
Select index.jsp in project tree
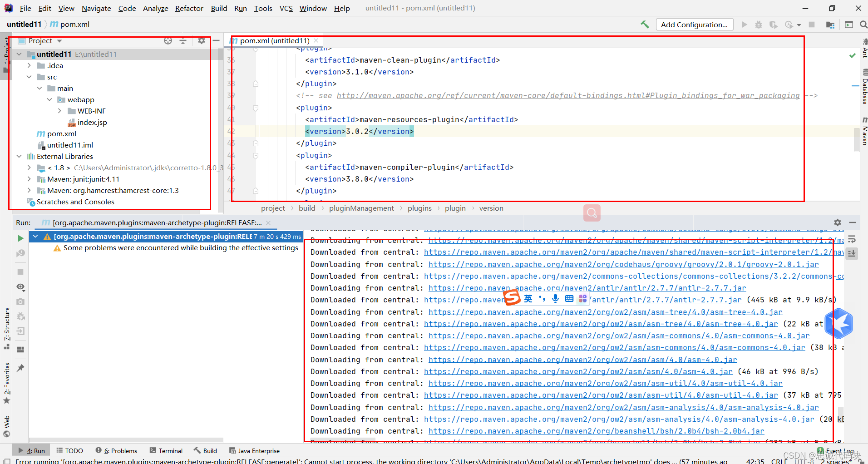point(92,122)
